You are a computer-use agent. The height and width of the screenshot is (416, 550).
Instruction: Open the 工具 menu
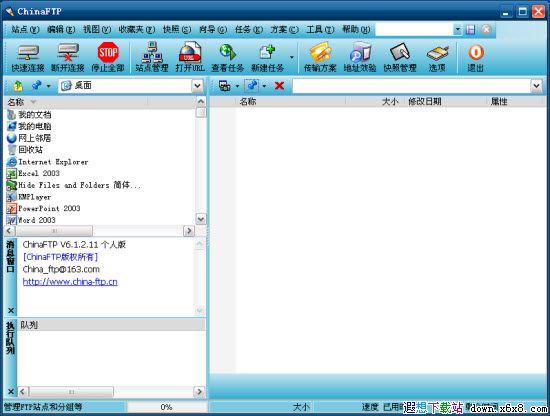pos(320,29)
